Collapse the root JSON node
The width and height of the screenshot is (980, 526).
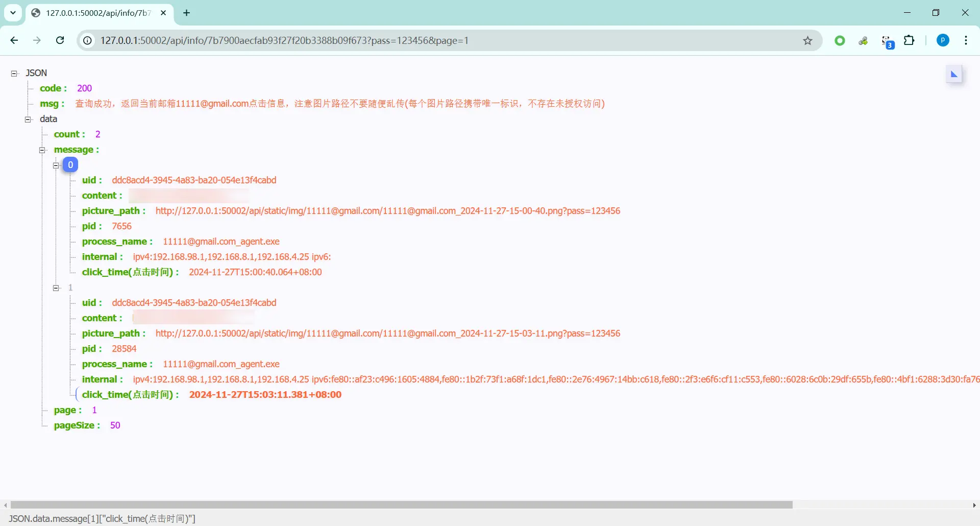tap(14, 74)
